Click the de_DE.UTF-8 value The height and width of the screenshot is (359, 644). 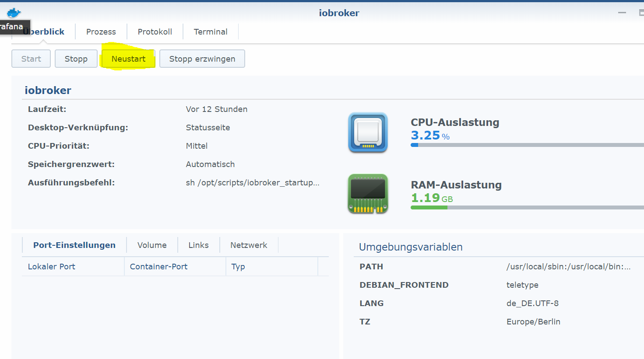tap(532, 303)
